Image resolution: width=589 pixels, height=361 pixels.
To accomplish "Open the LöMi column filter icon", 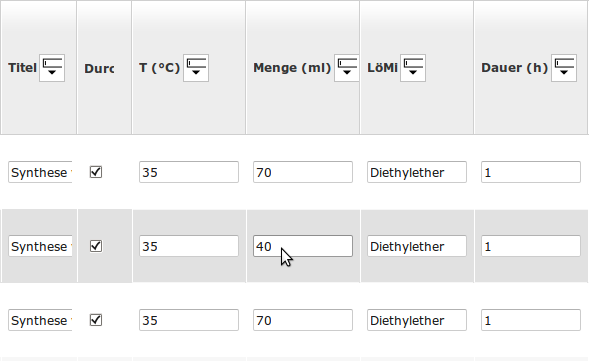I will (413, 68).
